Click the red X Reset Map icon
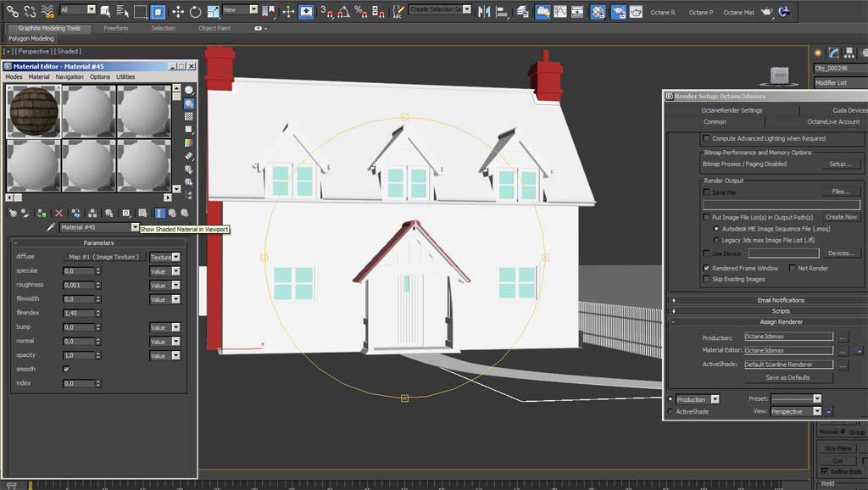This screenshot has width=868, height=490. [58, 213]
